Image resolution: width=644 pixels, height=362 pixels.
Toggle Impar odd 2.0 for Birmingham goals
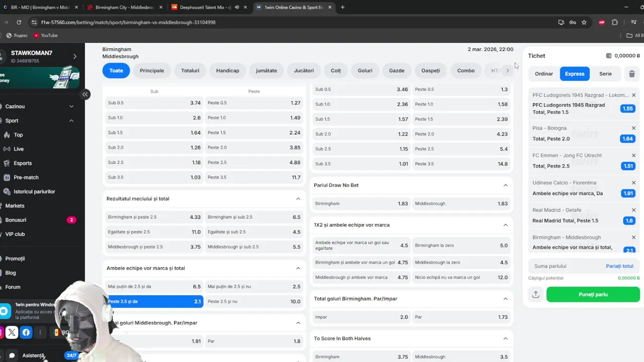[x=361, y=317]
